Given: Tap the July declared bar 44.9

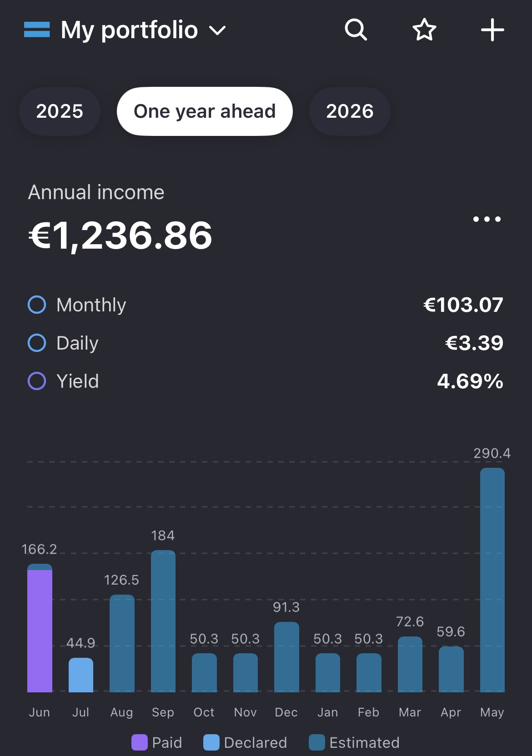Looking at the screenshot, I should [80, 675].
